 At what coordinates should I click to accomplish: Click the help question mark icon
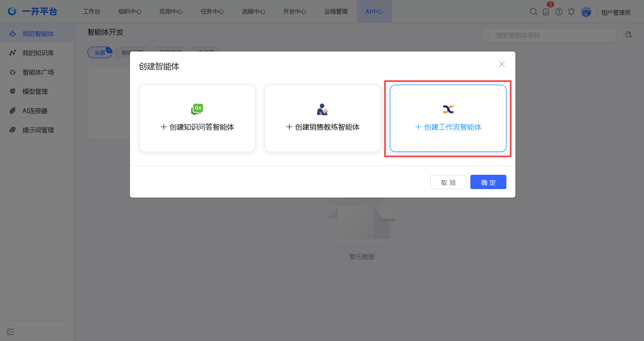(558, 11)
